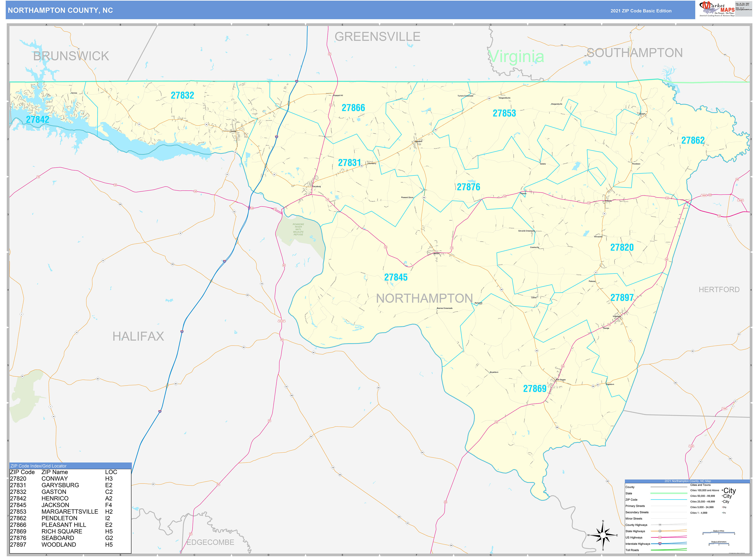The width and height of the screenshot is (756, 557).
Task: Click the US Highways route marker in legend
Action: point(660,538)
